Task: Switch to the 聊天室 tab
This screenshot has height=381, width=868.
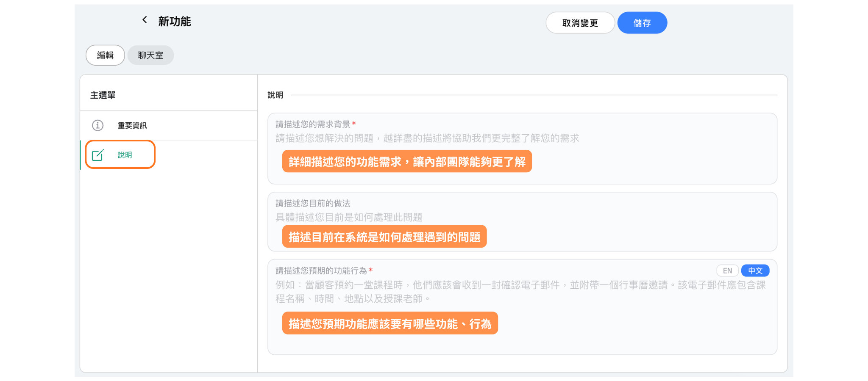Action: [x=150, y=55]
